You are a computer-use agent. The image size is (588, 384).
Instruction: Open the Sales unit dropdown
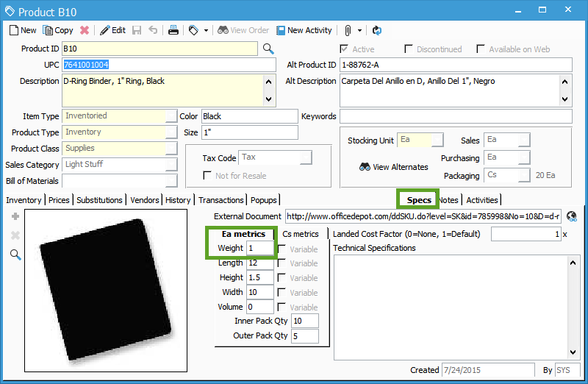tap(524, 140)
